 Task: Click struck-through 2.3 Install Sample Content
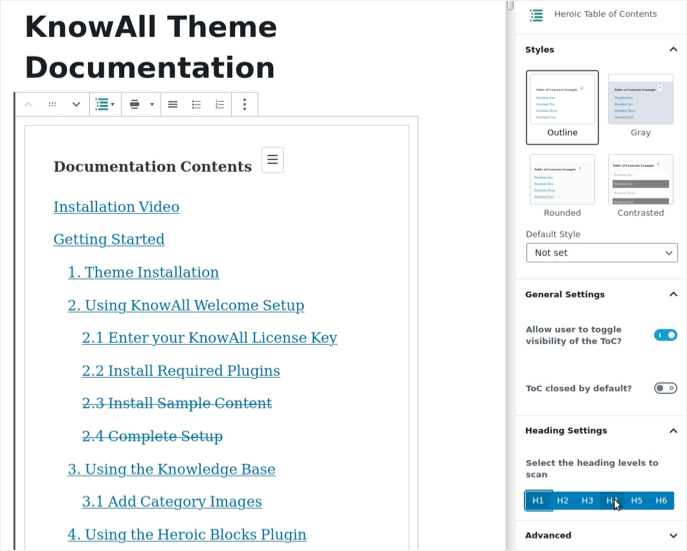177,403
